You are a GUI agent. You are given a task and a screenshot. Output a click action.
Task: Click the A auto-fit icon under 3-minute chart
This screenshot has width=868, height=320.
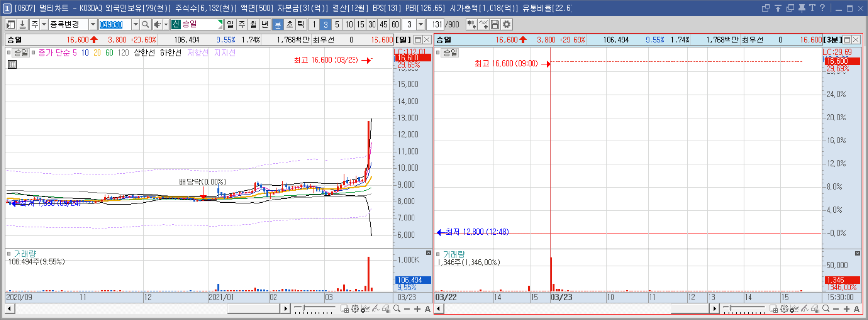[x=857, y=309]
